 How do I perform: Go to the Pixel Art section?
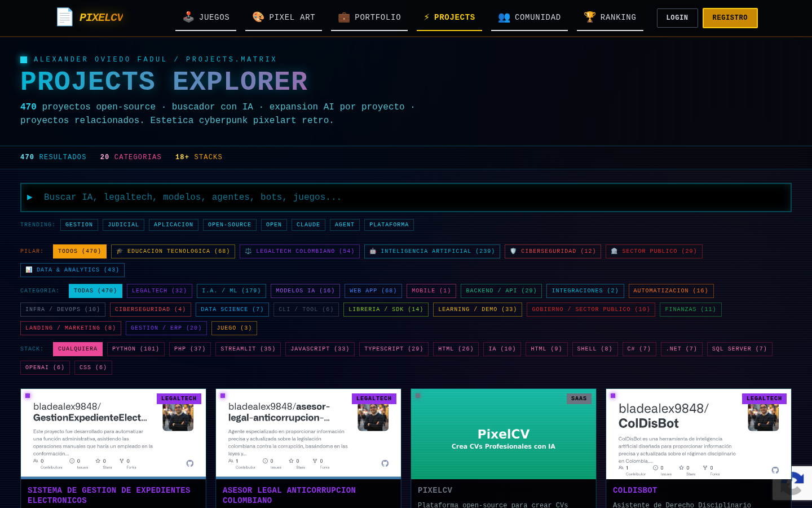pos(284,17)
